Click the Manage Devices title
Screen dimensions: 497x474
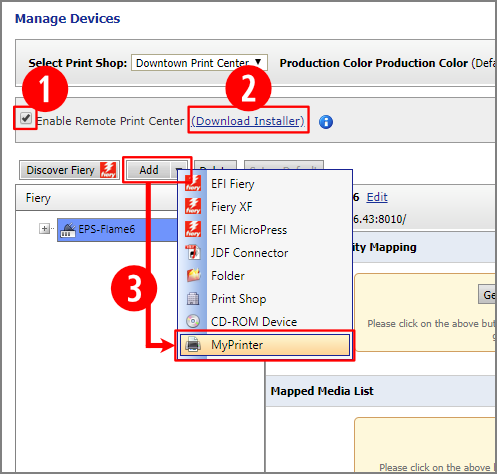68,19
